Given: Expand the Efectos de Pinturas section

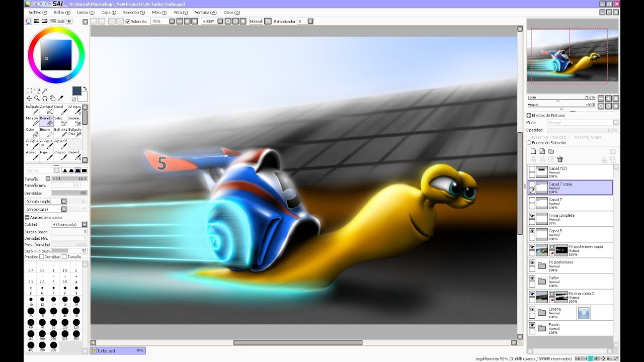Looking at the screenshot, I should coord(529,115).
